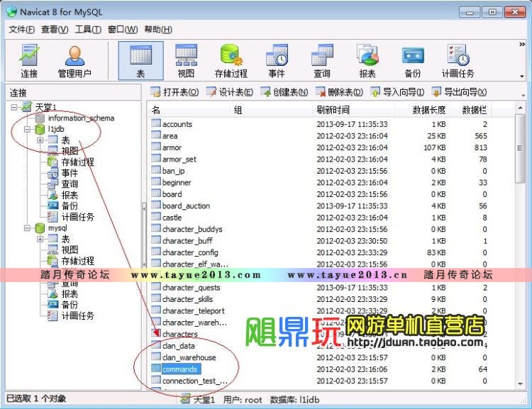
Task: Open the 窗口 (Window) menu
Action: [123, 30]
